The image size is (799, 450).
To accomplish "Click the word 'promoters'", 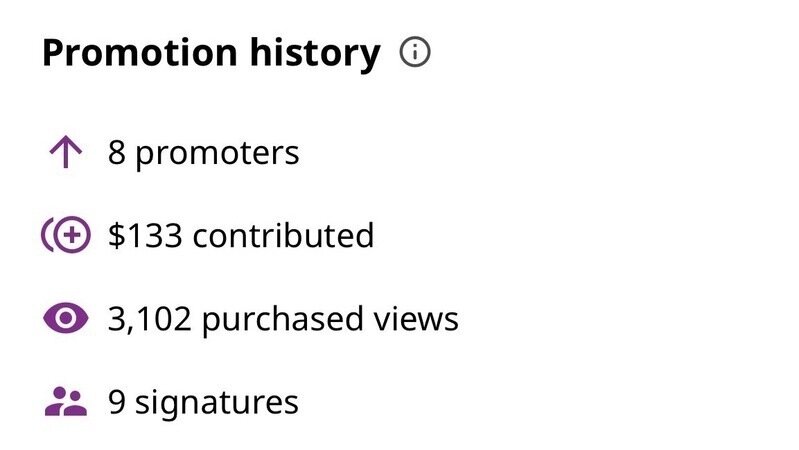I will click(217, 153).
